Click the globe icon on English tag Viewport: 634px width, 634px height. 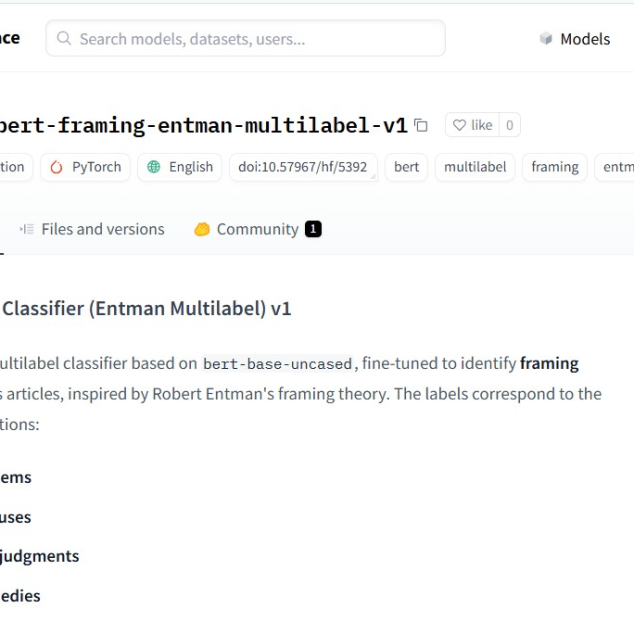(x=154, y=167)
